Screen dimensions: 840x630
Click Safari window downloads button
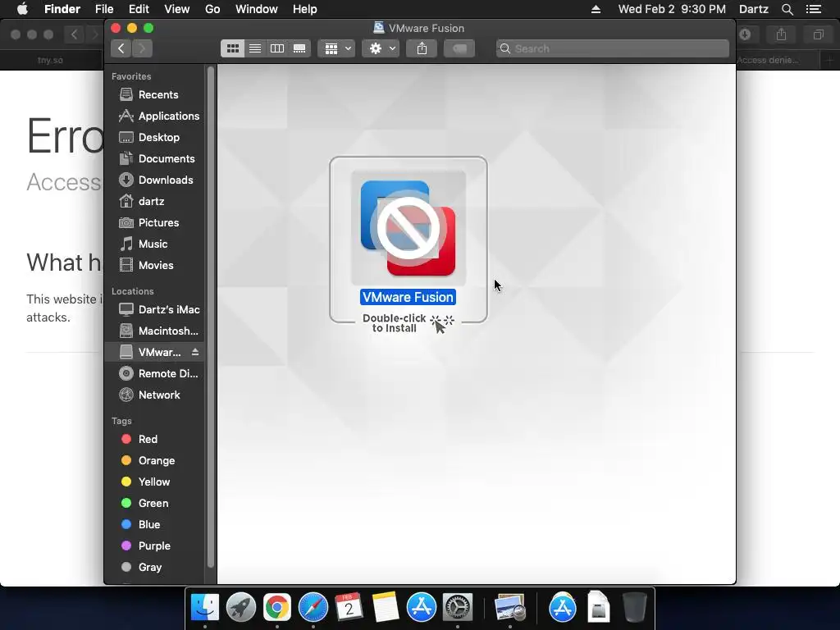coord(746,34)
